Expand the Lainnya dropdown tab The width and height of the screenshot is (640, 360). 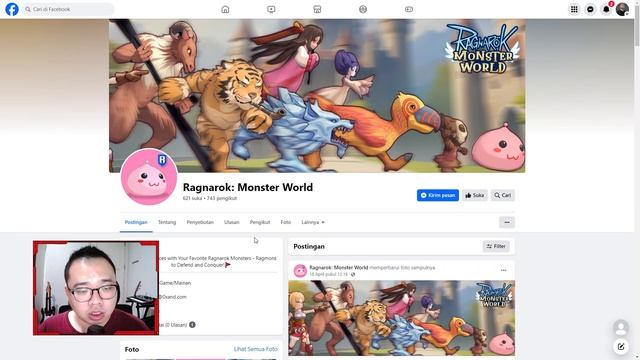click(313, 222)
